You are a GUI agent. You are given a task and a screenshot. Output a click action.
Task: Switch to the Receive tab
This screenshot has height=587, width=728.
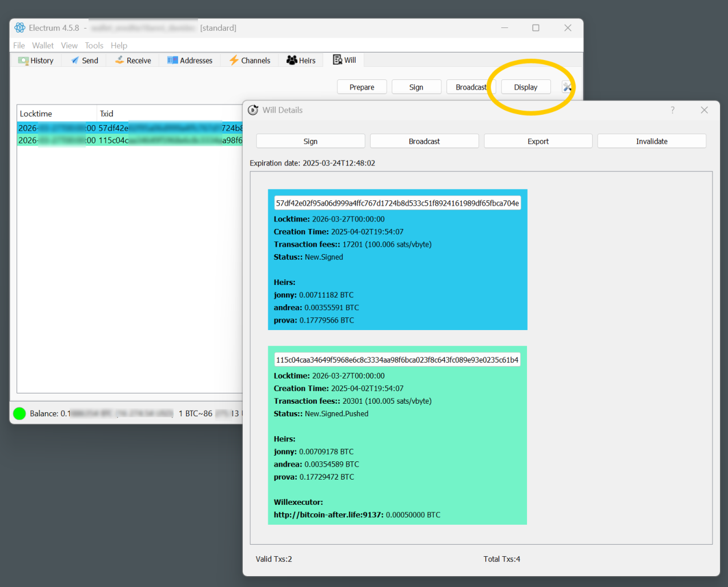(132, 60)
